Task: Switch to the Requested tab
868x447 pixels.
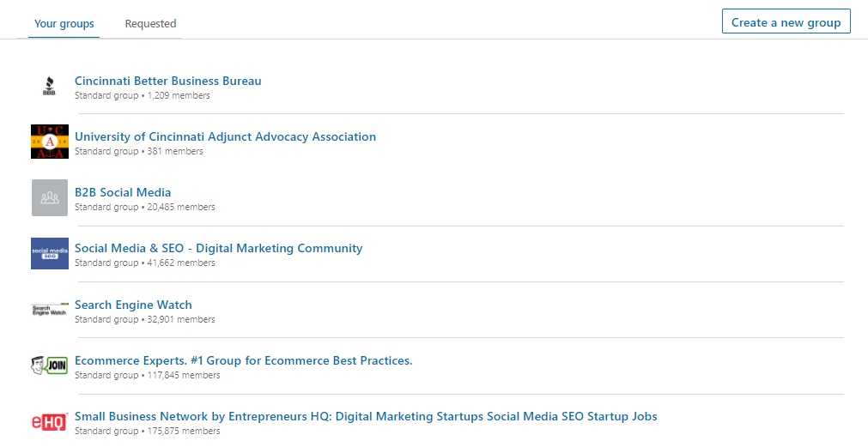Action: 150,24
